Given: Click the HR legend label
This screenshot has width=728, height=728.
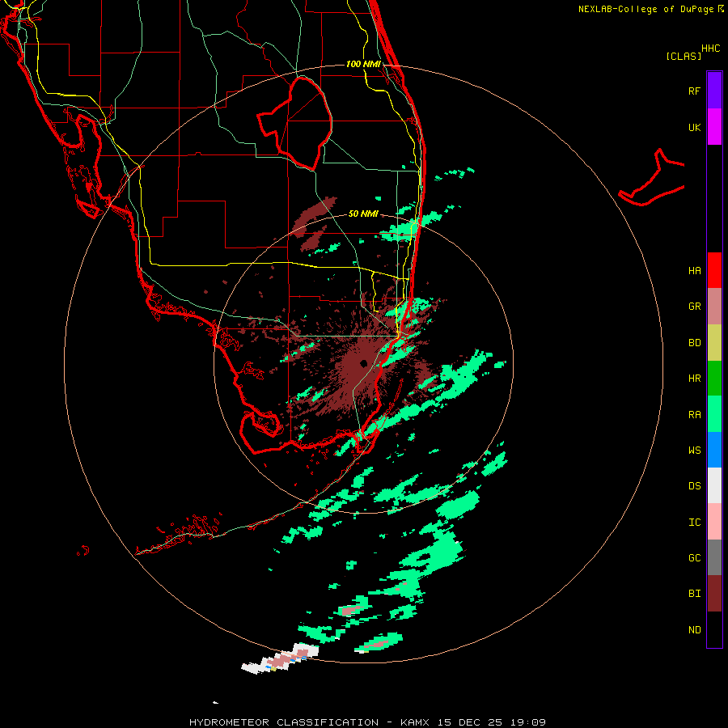Looking at the screenshot, I should coord(694,379).
